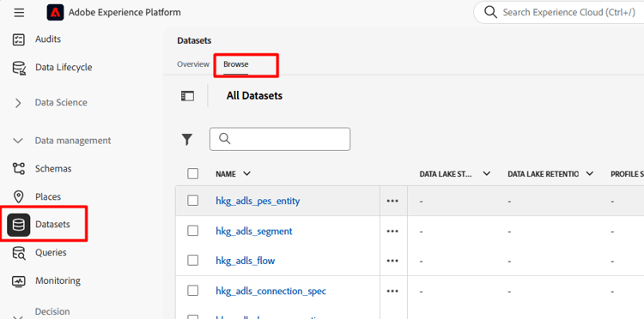The image size is (644, 319).
Task: Click the Queries search-database icon
Action: 19,253
